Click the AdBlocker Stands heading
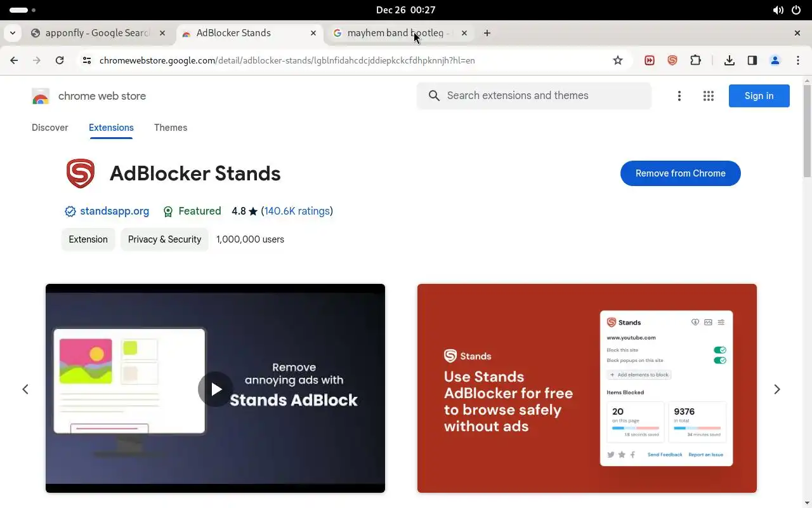This screenshot has height=508, width=812. [x=195, y=173]
